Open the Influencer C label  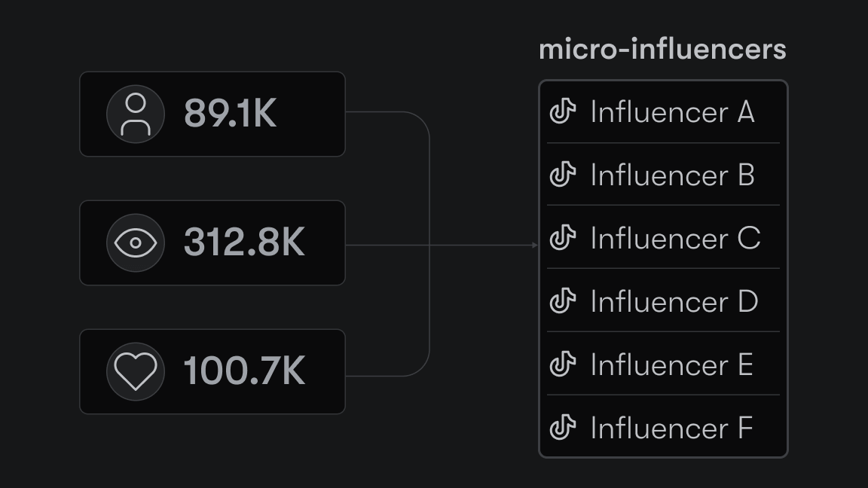click(x=675, y=238)
